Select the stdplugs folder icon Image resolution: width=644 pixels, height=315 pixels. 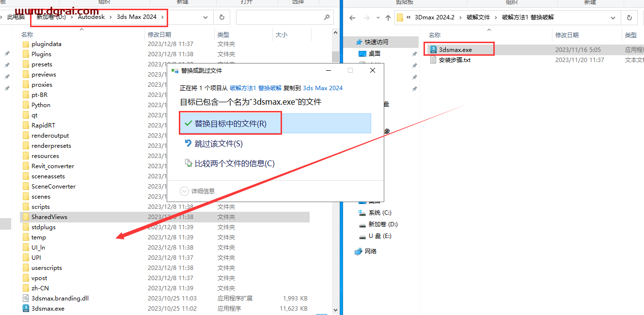[26, 227]
